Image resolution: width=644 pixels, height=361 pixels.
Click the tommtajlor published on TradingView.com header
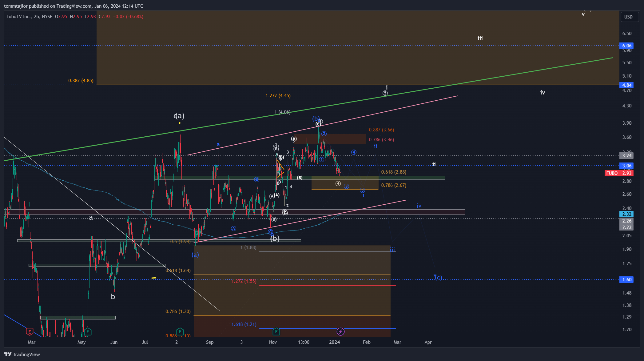tap(74, 6)
